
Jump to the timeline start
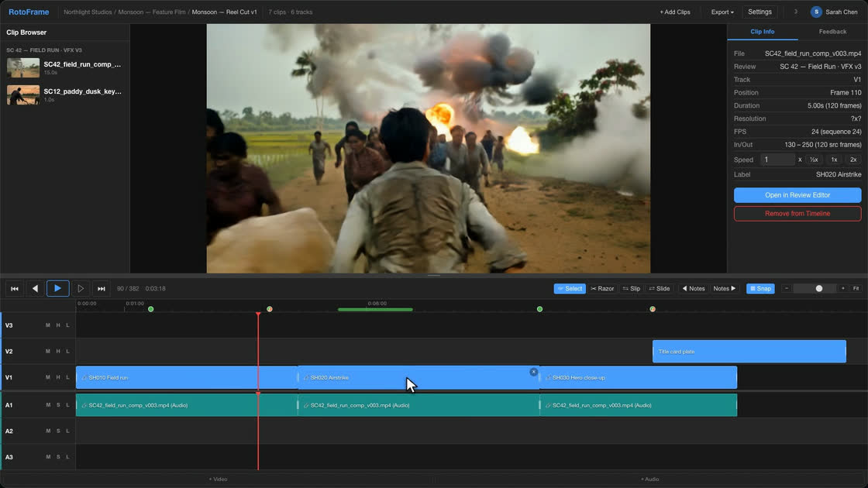point(15,288)
